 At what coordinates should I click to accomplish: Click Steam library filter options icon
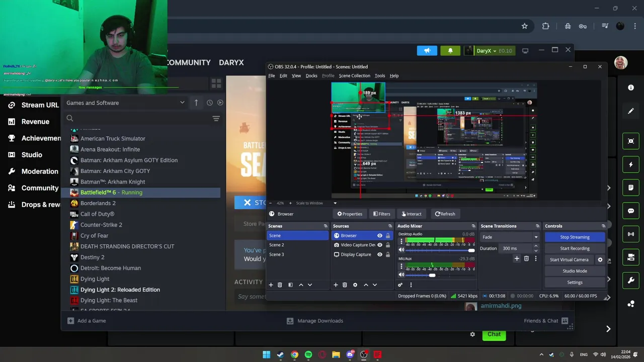coord(216,119)
